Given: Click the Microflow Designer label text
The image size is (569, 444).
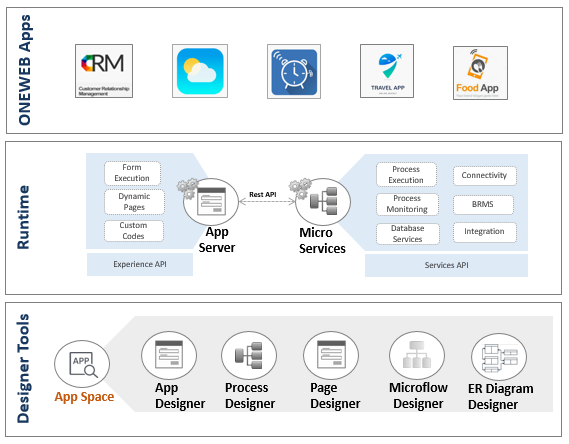Looking at the screenshot, I should point(418,396).
